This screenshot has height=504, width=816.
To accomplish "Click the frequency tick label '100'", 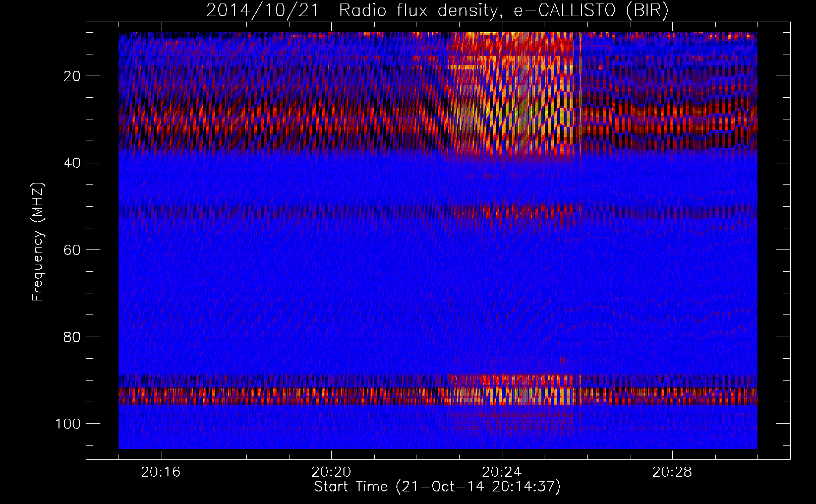I will point(68,424).
